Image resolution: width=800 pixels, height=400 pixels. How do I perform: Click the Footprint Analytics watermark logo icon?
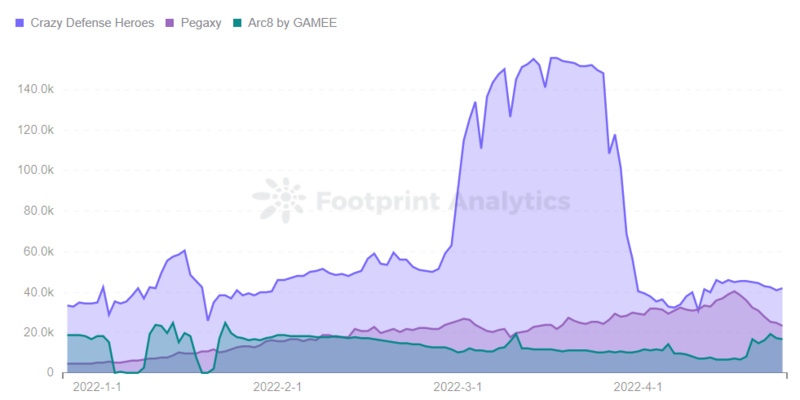click(x=280, y=201)
